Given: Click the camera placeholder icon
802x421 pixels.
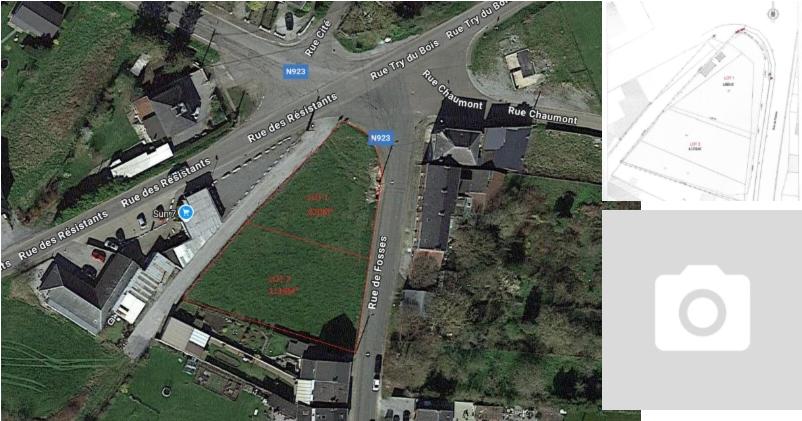Looking at the screenshot, I should click(702, 308).
